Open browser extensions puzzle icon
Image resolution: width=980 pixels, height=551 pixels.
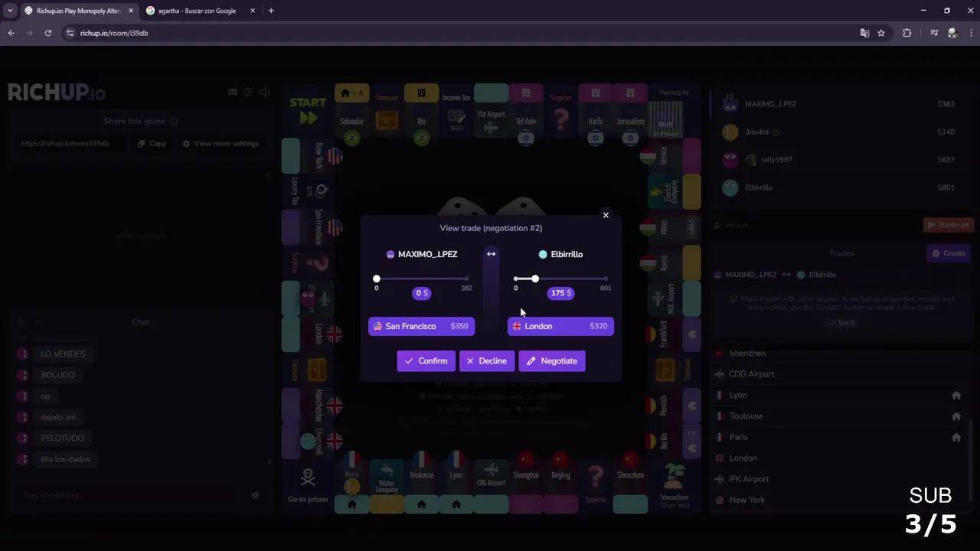[x=907, y=33]
